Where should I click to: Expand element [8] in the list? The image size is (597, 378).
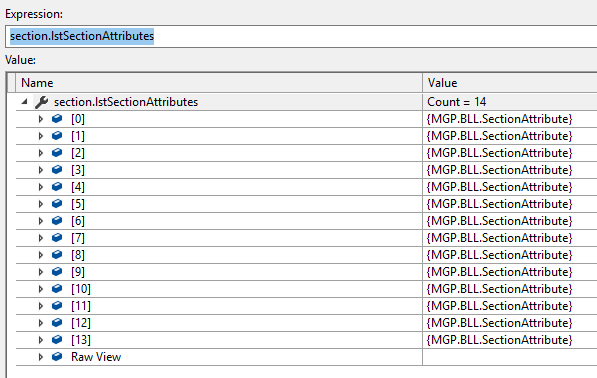pyautogui.click(x=41, y=255)
